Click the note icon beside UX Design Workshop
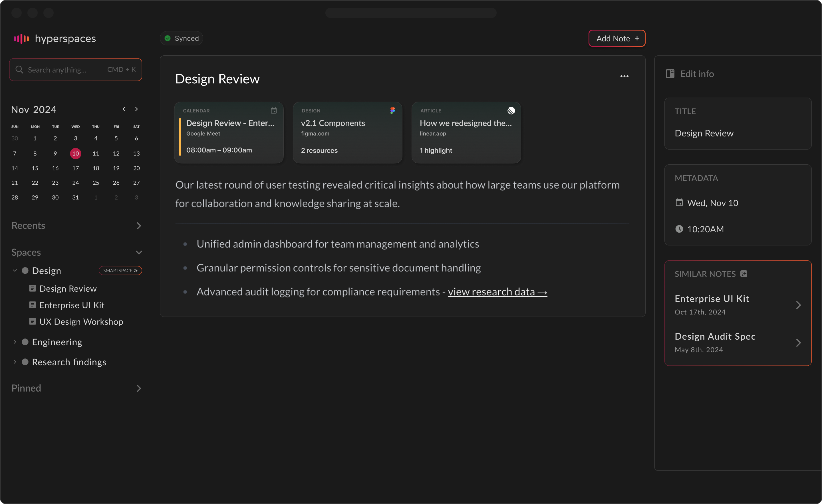Image resolution: width=822 pixels, height=504 pixels. pos(32,322)
